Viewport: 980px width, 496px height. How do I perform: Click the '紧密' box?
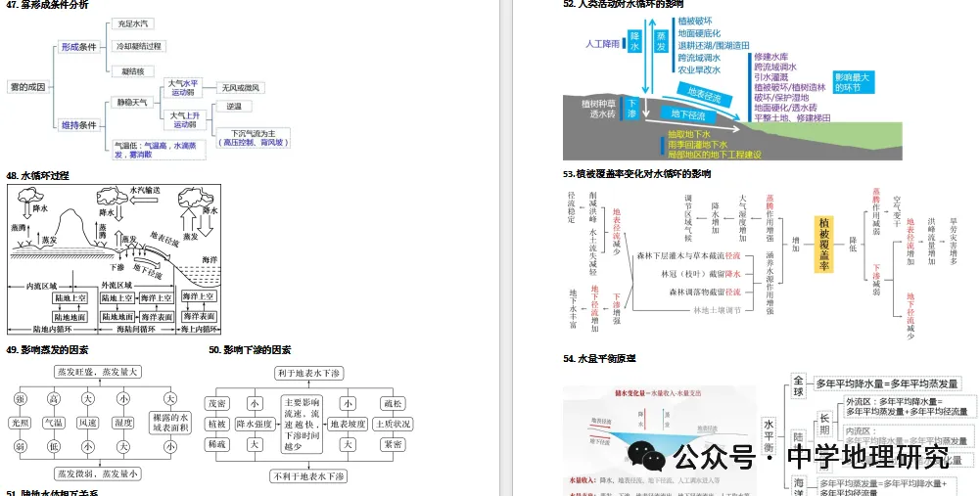[x=394, y=444]
